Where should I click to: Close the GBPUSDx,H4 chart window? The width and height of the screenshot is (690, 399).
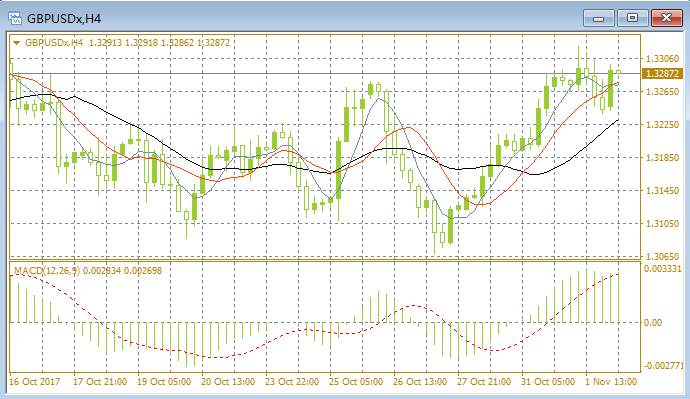[x=667, y=18]
